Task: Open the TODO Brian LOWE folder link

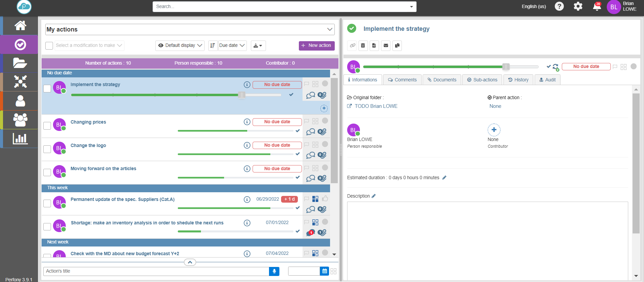Action: [x=376, y=106]
